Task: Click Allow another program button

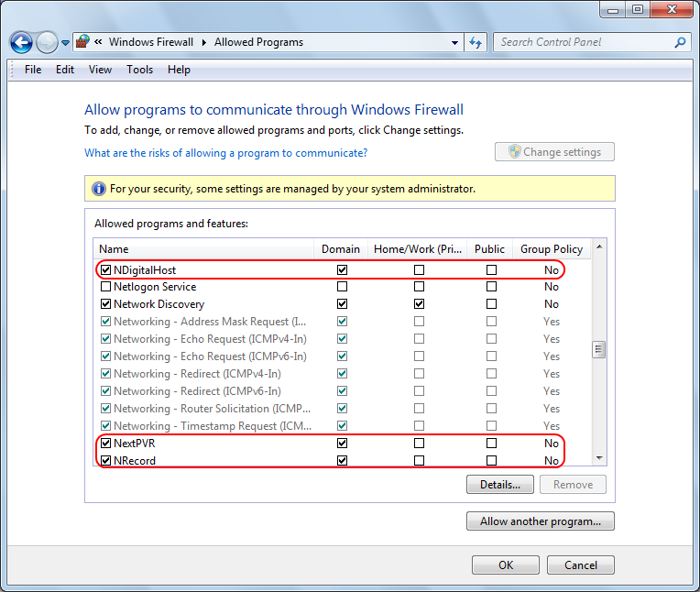Action: point(541,521)
